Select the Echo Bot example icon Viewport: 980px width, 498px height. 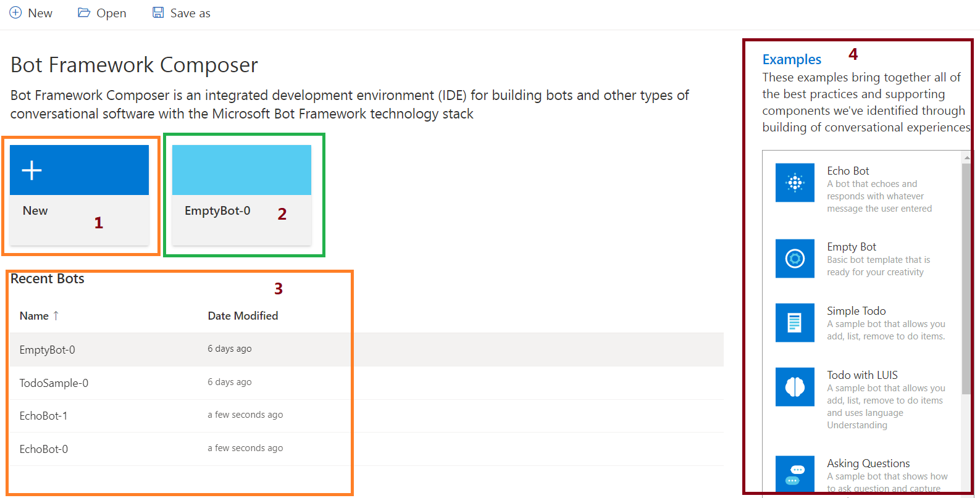[x=795, y=182]
